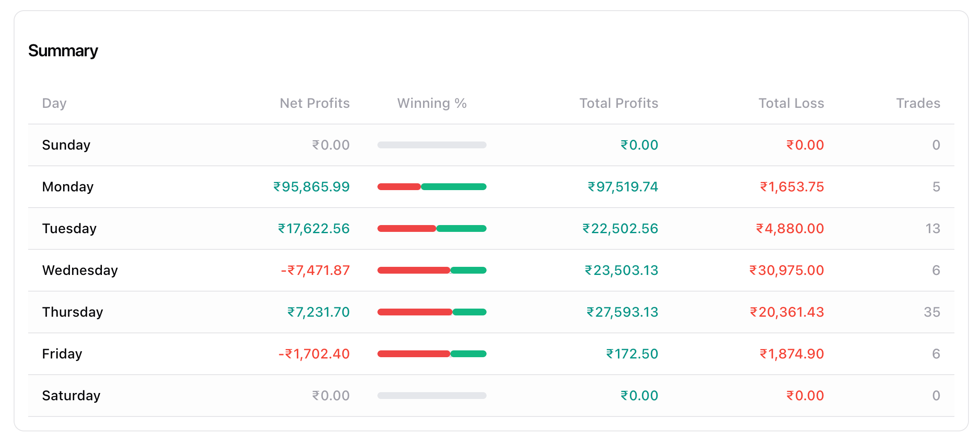Click Monday's net profit ₹95,865.99
The height and width of the screenshot is (445, 980).
coord(311,187)
